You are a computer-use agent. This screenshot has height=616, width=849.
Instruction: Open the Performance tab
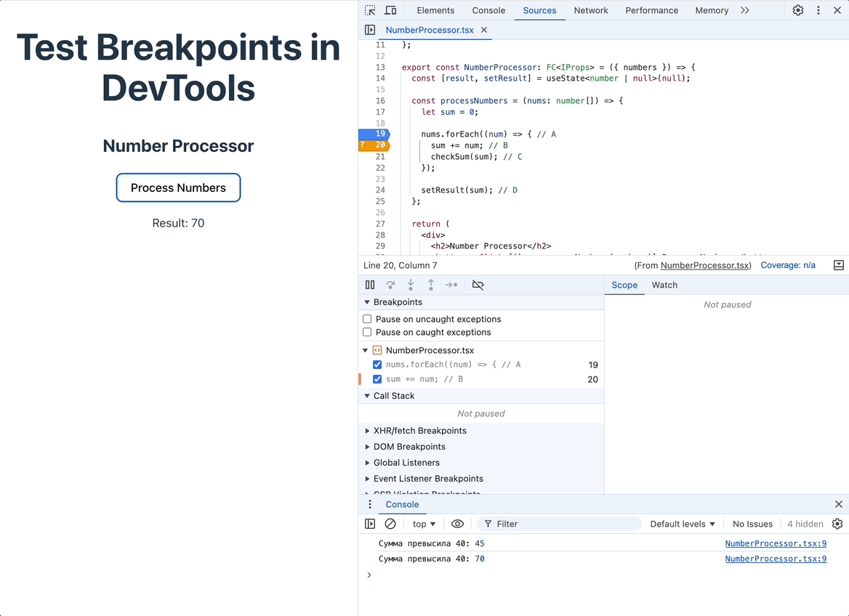click(651, 10)
